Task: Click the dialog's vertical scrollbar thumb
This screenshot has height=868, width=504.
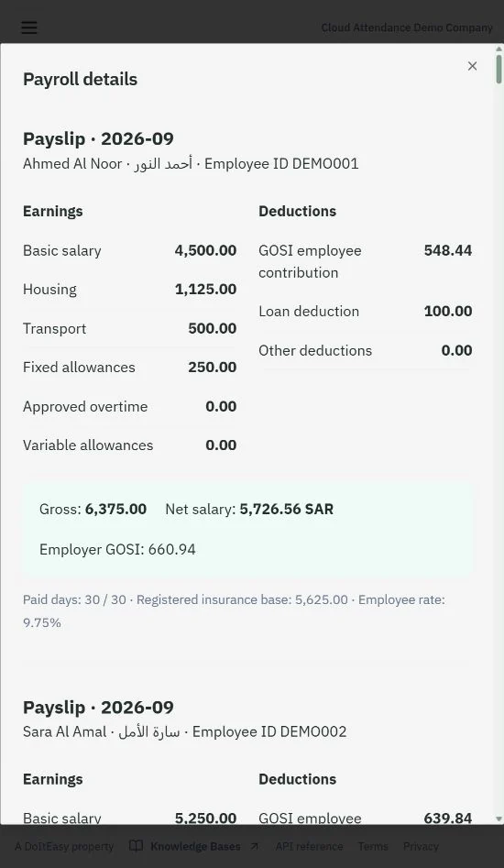Action: tap(499, 69)
